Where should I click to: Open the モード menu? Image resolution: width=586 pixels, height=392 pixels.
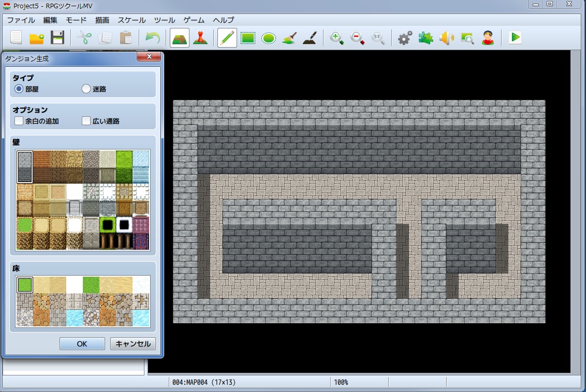pos(76,20)
